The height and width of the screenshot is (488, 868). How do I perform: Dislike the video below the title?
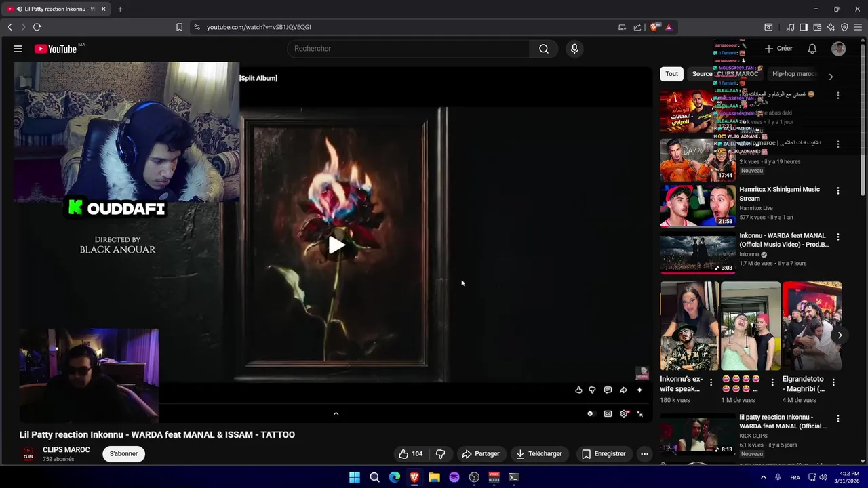440,454
